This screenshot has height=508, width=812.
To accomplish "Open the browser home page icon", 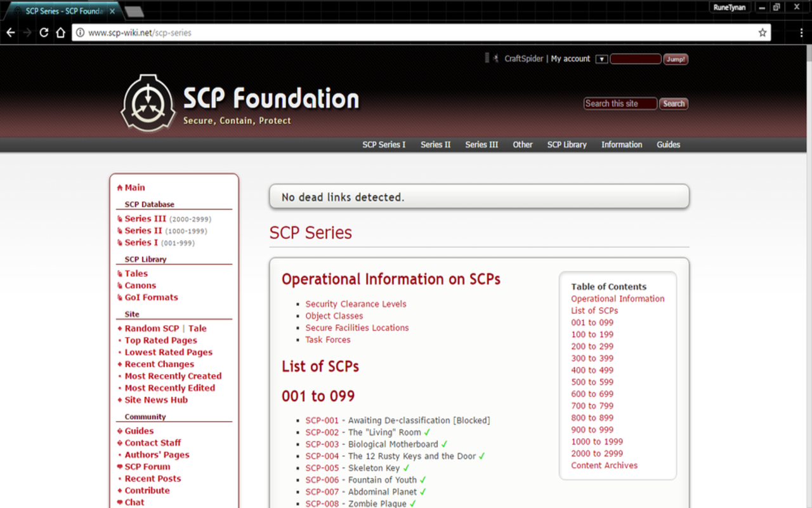I will [60, 32].
